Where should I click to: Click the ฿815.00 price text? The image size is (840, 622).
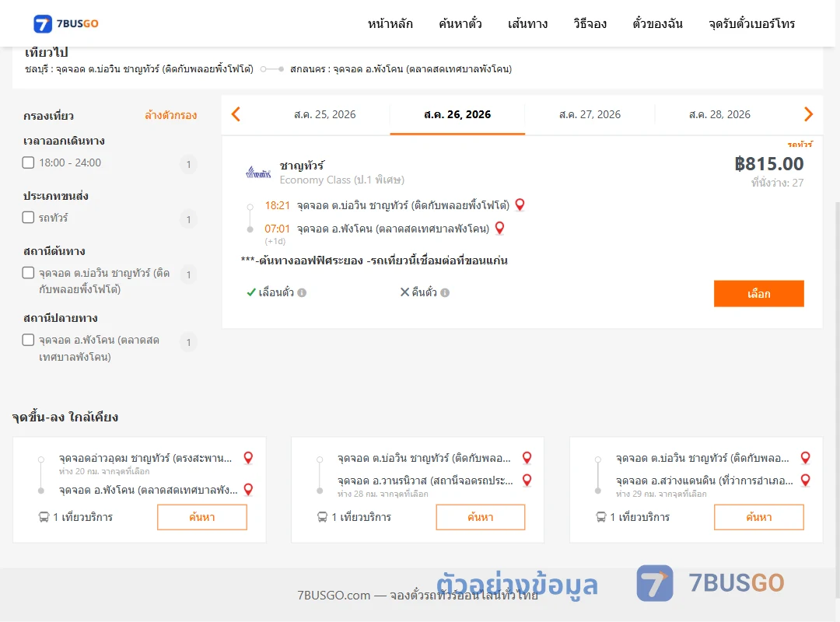click(x=768, y=163)
